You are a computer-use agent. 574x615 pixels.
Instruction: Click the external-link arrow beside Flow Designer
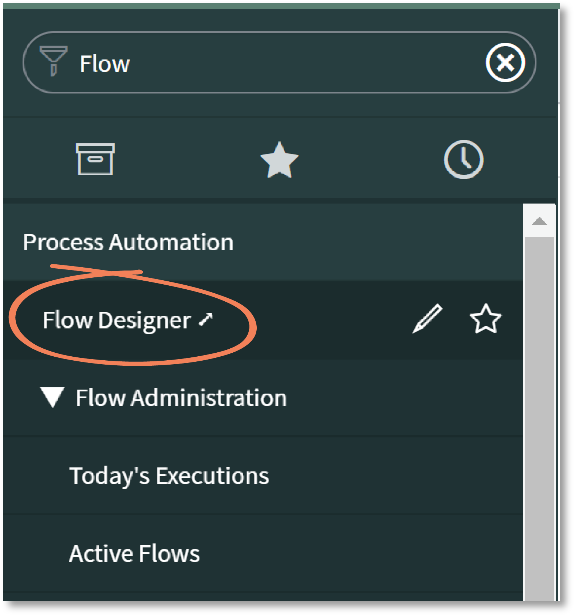(x=206, y=319)
